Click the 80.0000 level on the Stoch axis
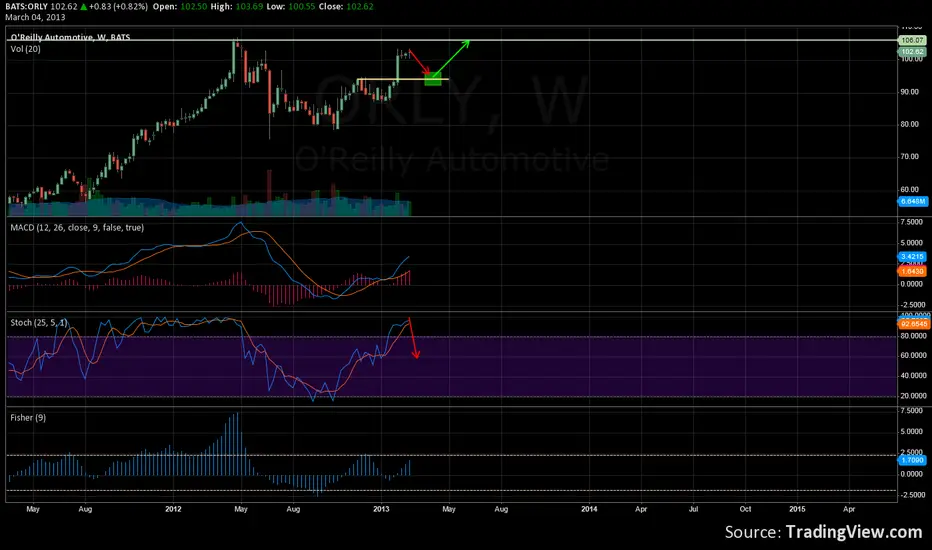 click(x=914, y=336)
